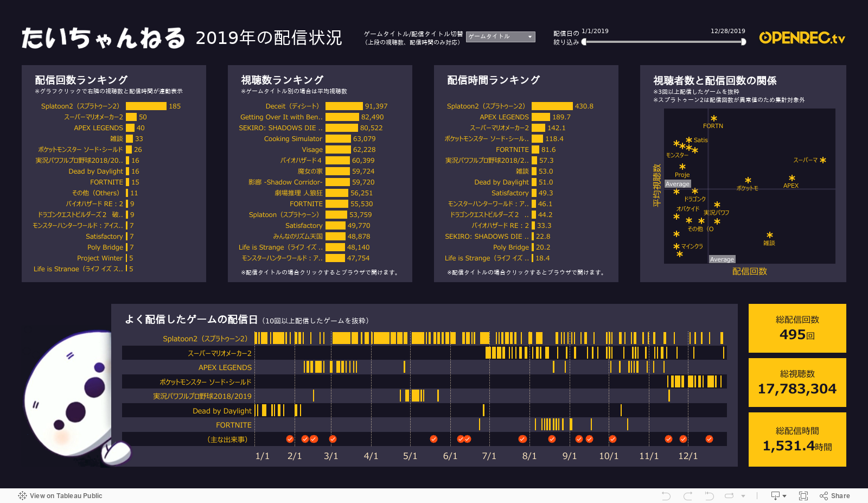Viewport: 868px width, 503px height.
Task: Select the 雑談 scatter point
Action: click(x=769, y=235)
